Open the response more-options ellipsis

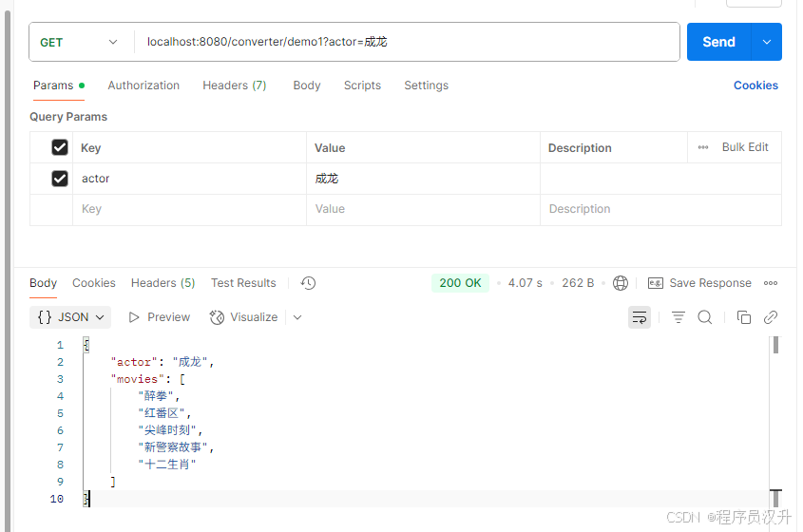(771, 283)
